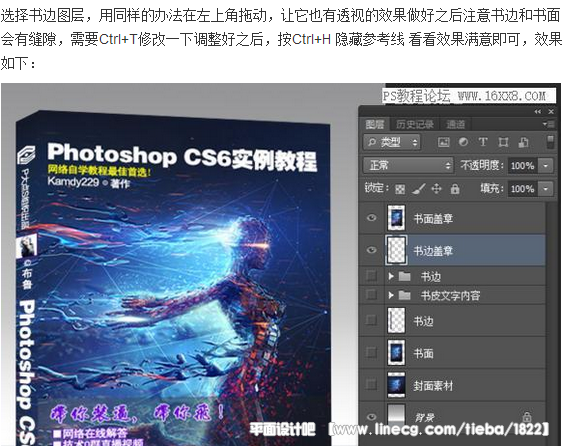Click folder icon of 书边 group
The image size is (583, 446).
click(x=405, y=276)
